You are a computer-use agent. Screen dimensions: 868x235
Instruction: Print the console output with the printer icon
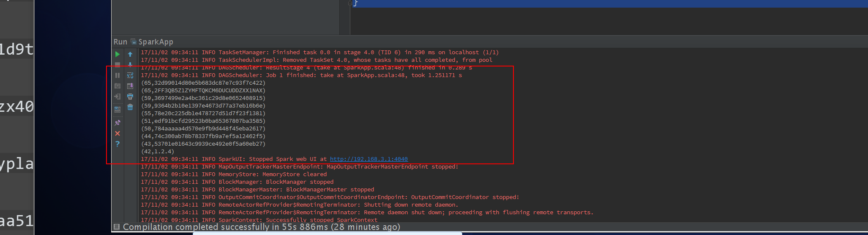coord(130,97)
